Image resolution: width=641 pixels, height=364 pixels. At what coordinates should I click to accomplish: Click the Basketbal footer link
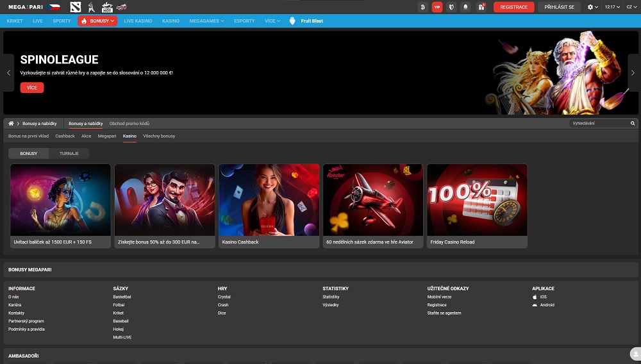[122, 297]
